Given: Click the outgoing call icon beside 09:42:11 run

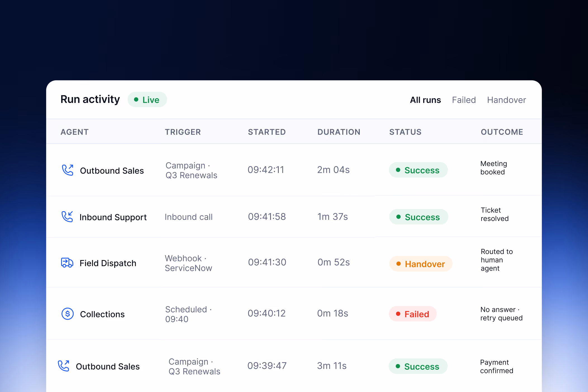Looking at the screenshot, I should [x=67, y=170].
